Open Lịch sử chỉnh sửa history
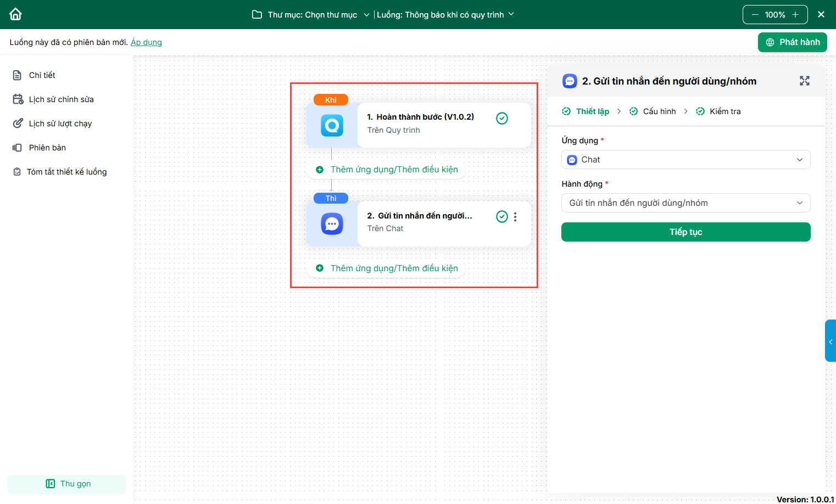 [61, 99]
